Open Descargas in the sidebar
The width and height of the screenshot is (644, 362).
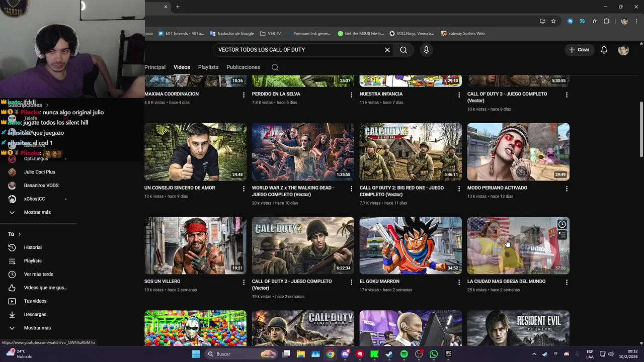coord(35,315)
